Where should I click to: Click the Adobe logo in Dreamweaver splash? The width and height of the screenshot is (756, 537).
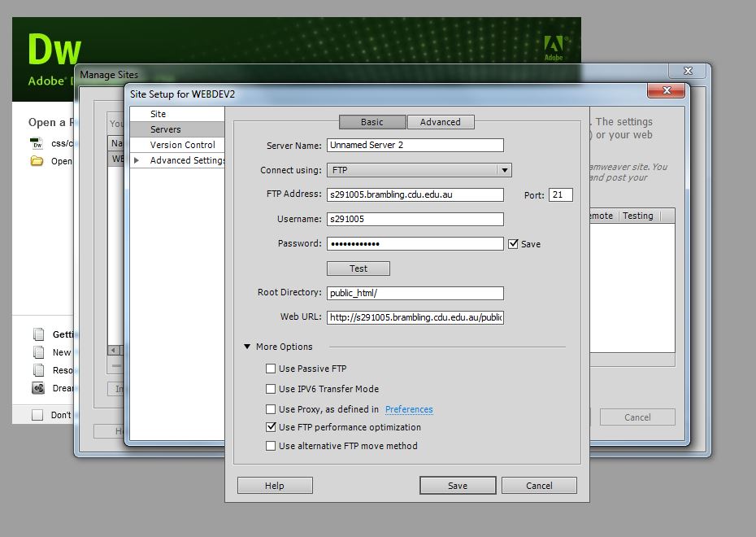(554, 48)
